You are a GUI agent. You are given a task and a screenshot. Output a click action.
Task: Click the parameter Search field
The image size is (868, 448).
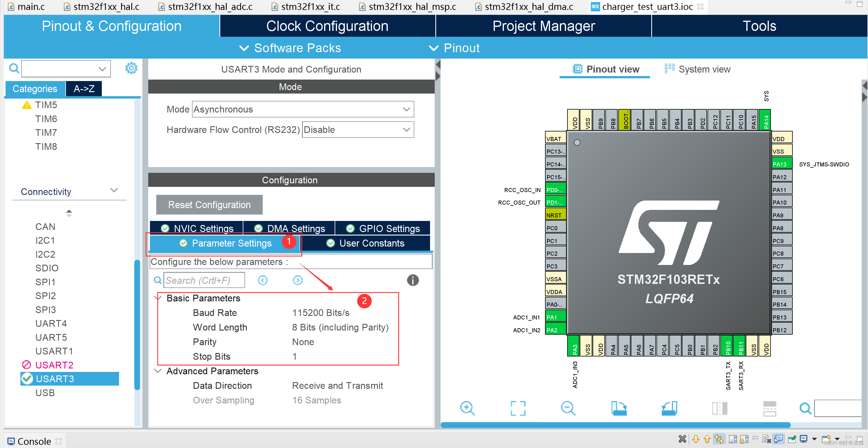[204, 280]
